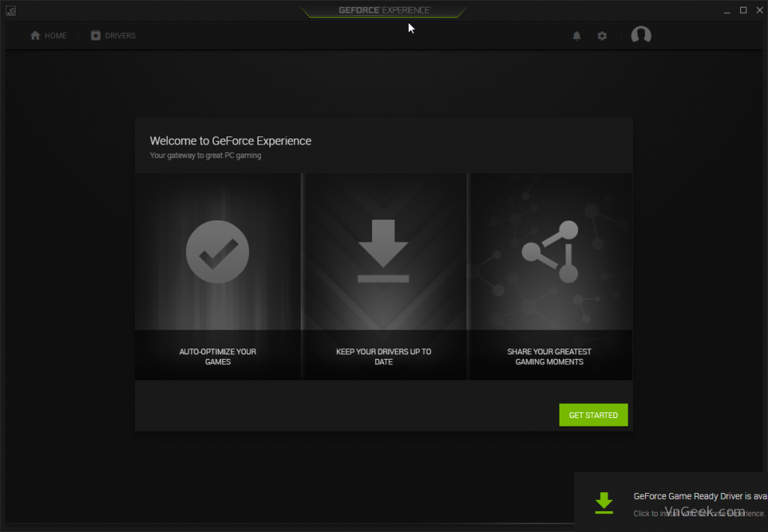
Task: Click the Get Started button
Action: point(593,415)
